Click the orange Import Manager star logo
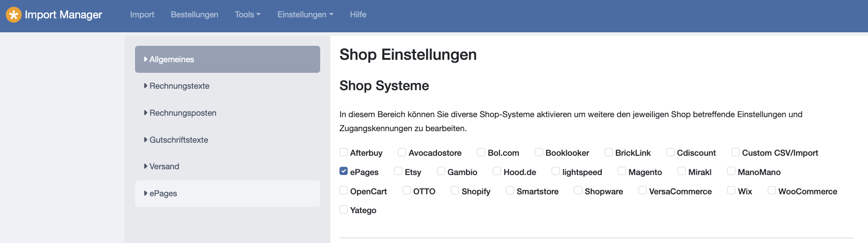 click(x=14, y=15)
